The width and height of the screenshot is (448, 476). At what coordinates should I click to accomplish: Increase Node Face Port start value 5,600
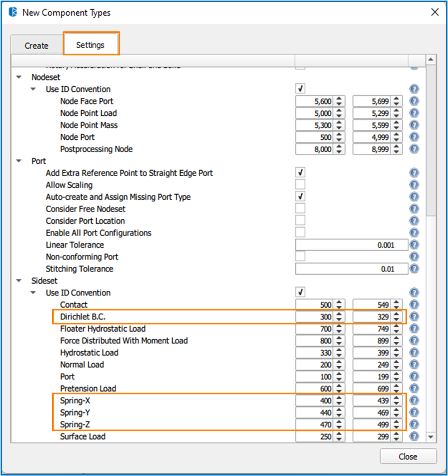point(339,98)
